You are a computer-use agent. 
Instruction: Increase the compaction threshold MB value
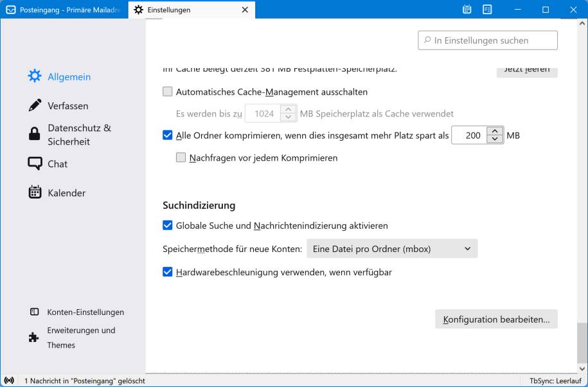pos(494,132)
